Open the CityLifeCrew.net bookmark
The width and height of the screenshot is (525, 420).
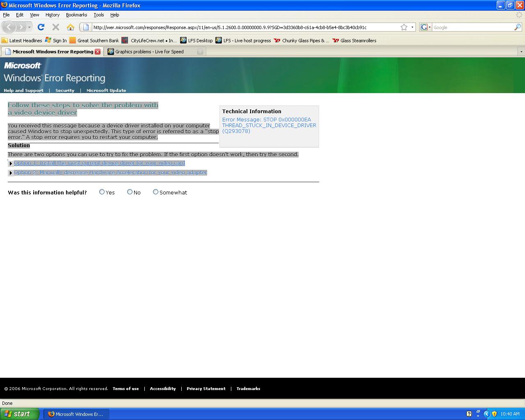point(149,41)
